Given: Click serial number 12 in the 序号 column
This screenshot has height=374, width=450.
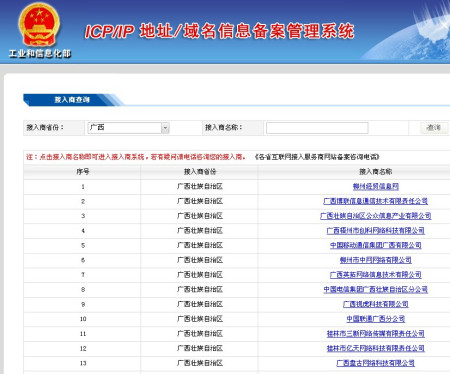Looking at the screenshot, I should point(83,348).
